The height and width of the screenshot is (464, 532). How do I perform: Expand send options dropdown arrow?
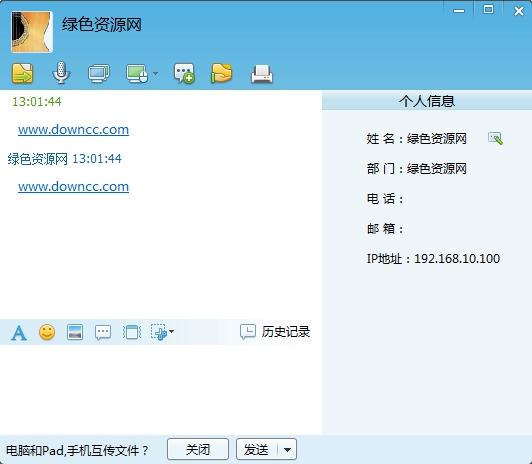(287, 450)
